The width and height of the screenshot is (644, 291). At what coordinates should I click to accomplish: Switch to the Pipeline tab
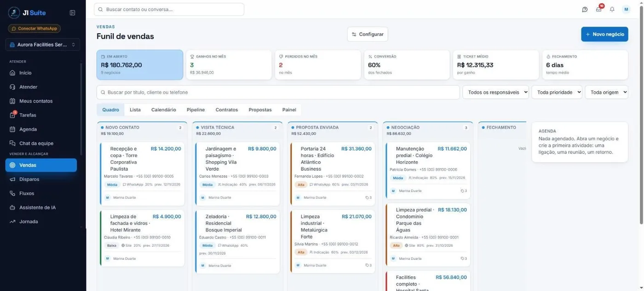(195, 110)
